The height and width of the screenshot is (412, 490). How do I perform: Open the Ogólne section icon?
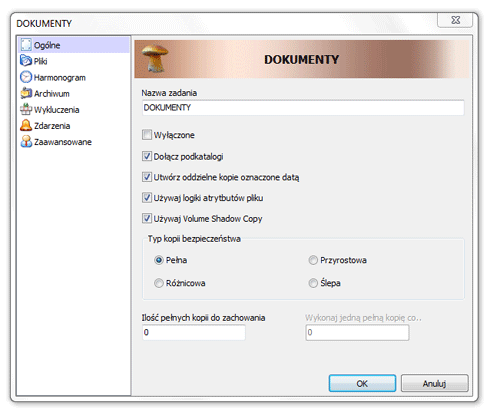tap(26, 45)
